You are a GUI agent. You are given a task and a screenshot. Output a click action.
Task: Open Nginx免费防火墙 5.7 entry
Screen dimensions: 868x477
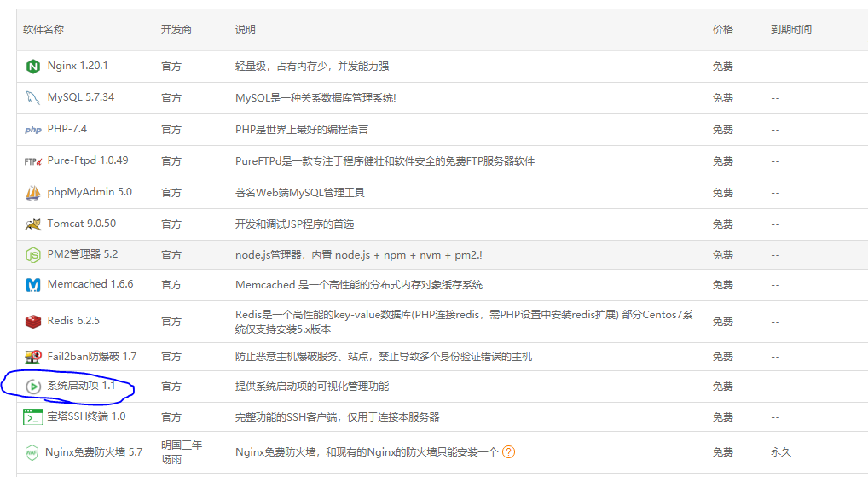pyautogui.click(x=94, y=452)
